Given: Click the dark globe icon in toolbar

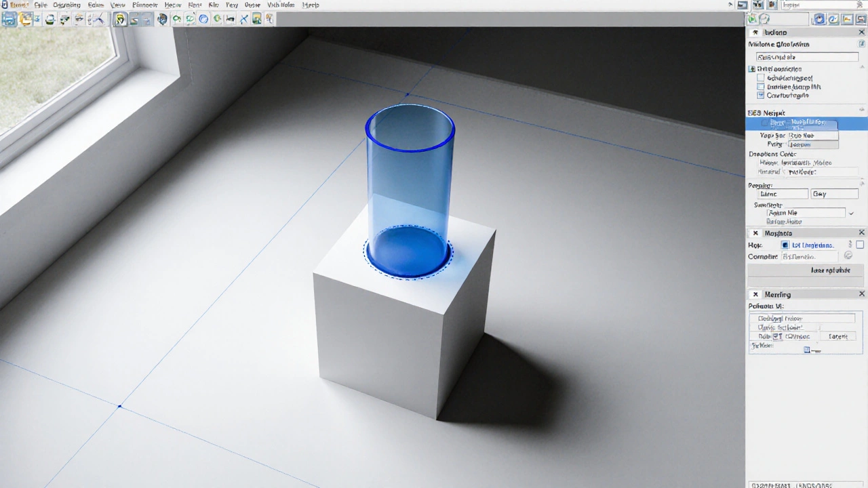Looking at the screenshot, I should pos(162,19).
